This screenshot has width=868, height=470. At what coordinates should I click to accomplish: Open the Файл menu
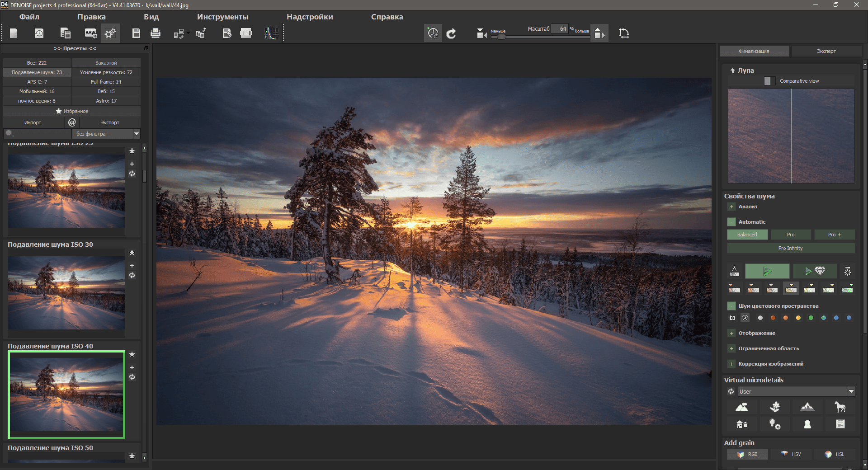[29, 17]
